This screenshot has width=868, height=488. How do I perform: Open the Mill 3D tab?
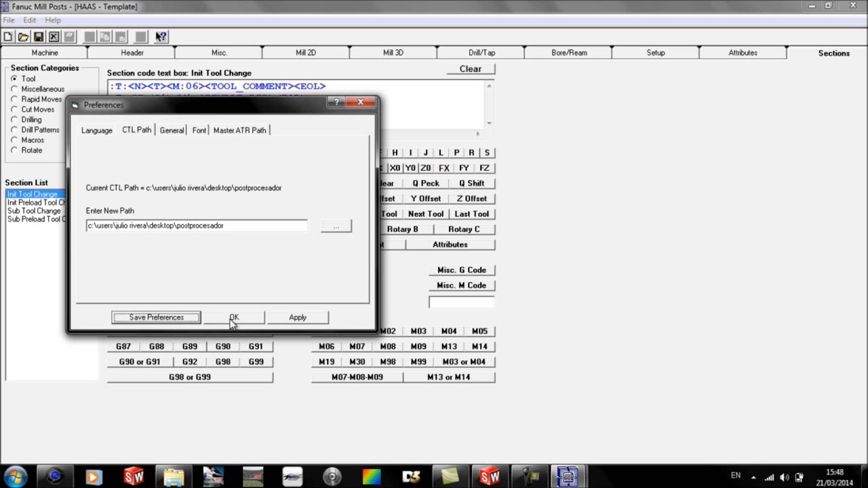click(x=393, y=53)
